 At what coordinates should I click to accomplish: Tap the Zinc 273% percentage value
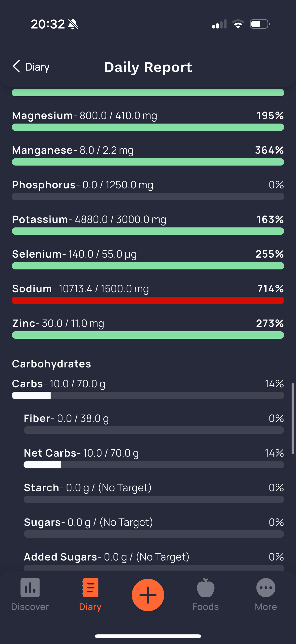pyautogui.click(x=270, y=323)
